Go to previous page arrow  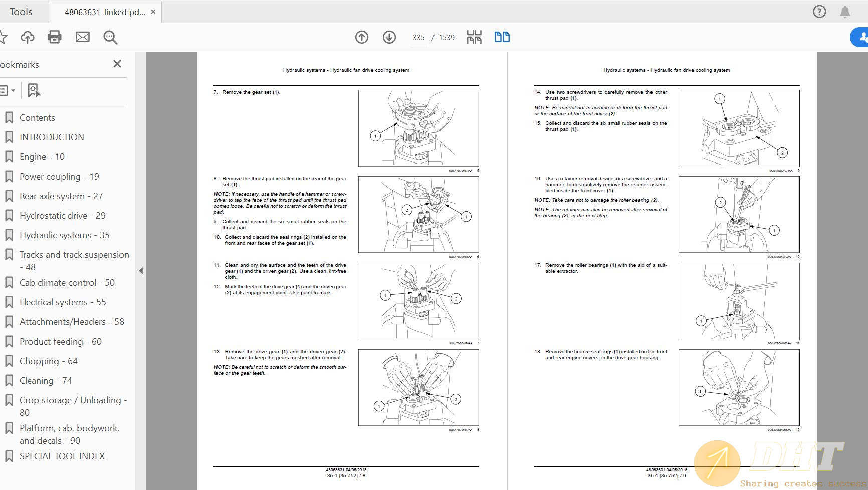[362, 37]
